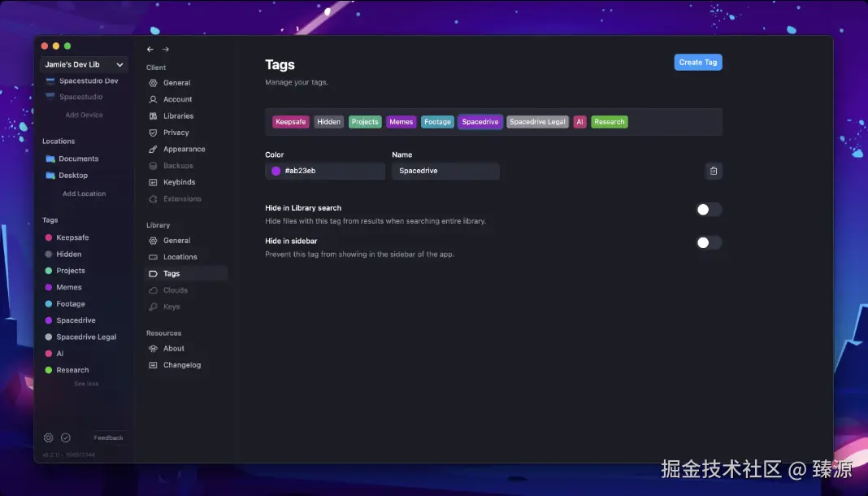Open Extensions puzzle icon
Viewport: 868px width, 496px height.
154,198
